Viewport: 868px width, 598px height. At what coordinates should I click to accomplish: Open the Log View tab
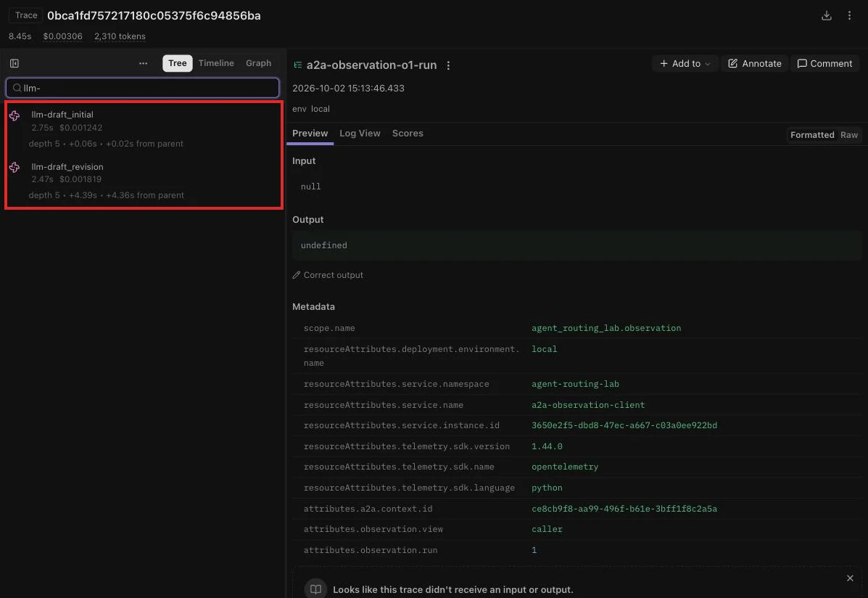pos(360,133)
